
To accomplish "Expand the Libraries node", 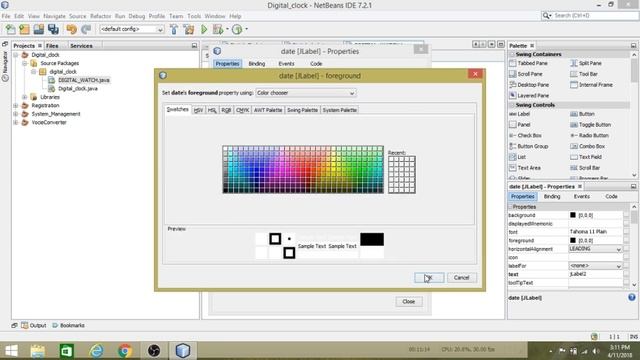I will click(25, 97).
